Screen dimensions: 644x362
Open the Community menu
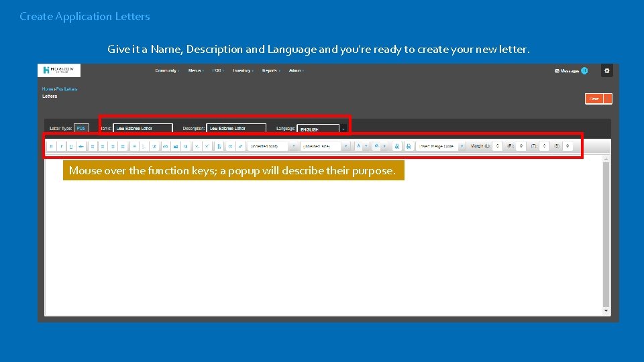tap(167, 70)
